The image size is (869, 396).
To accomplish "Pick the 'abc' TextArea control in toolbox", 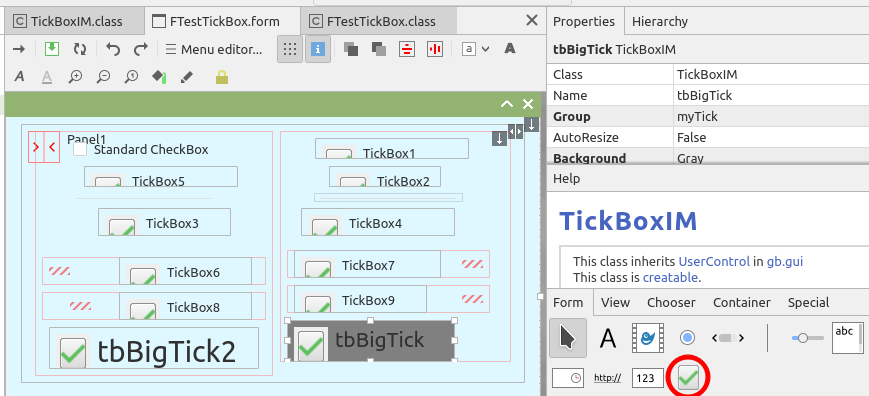I will click(x=847, y=337).
